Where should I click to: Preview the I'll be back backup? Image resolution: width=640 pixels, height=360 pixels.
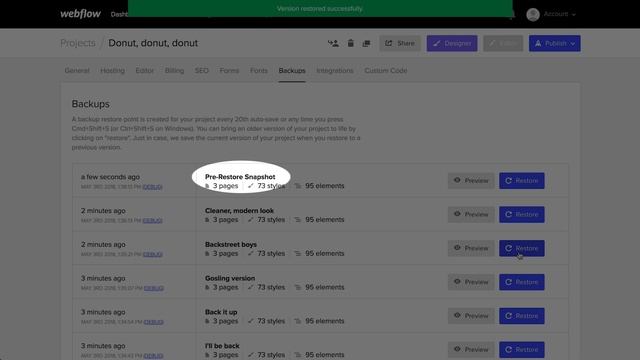pyautogui.click(x=471, y=350)
